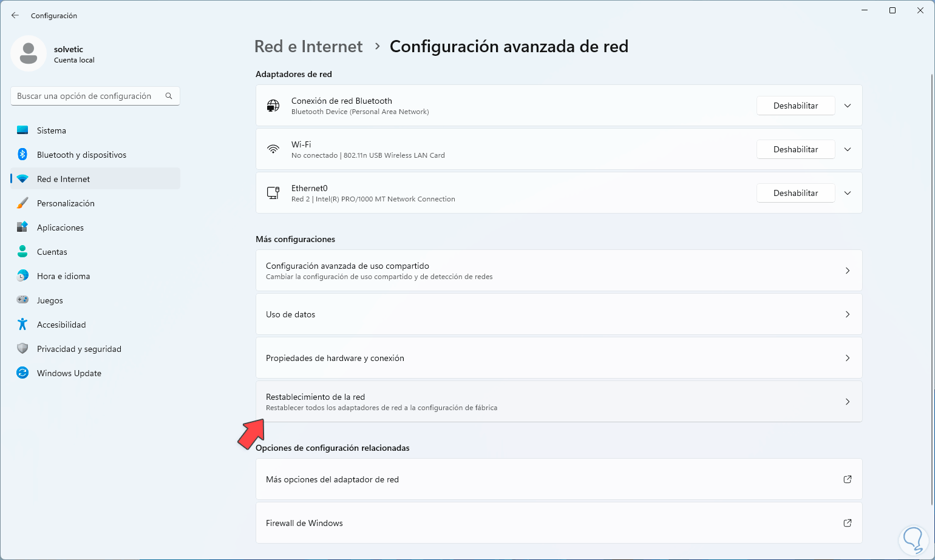Click the search magnifier icon
This screenshot has width=935, height=560.
click(169, 96)
